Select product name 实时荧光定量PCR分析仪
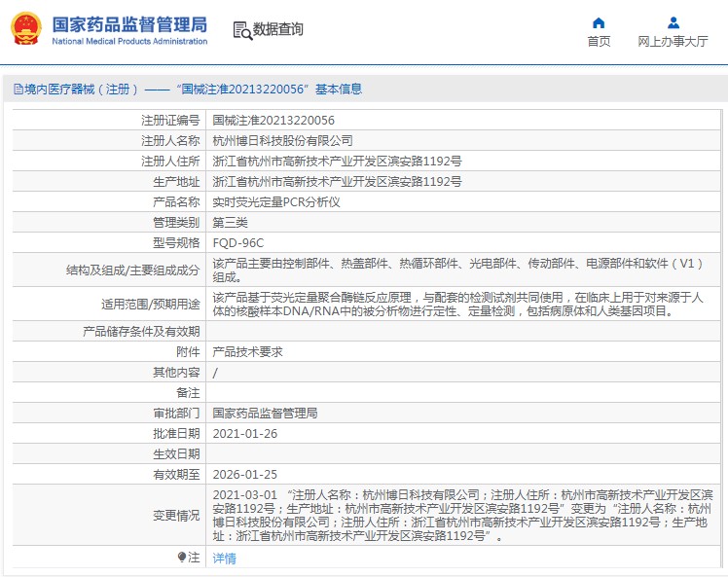Viewport: 728px width, 577px height. (x=276, y=202)
